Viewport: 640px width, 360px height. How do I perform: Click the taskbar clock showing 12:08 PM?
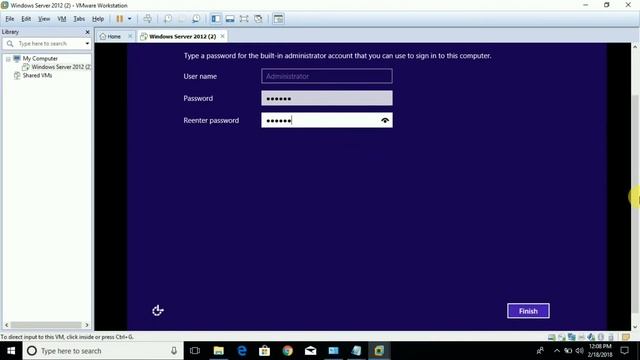[600, 351]
